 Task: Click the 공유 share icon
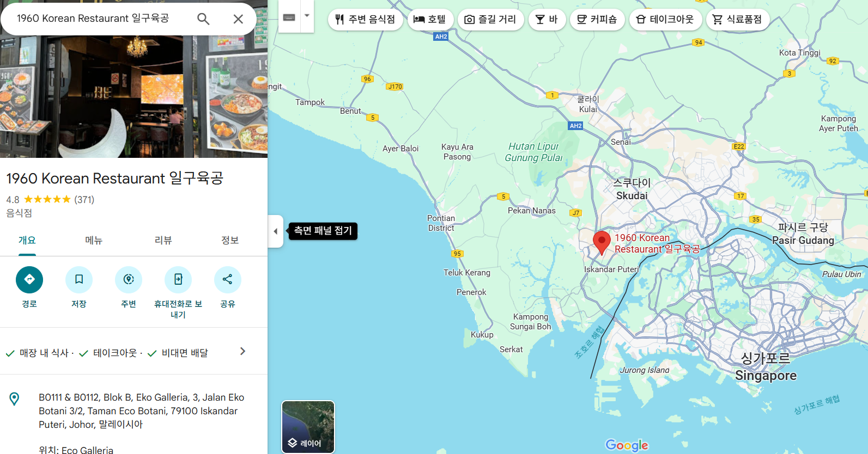[228, 280]
